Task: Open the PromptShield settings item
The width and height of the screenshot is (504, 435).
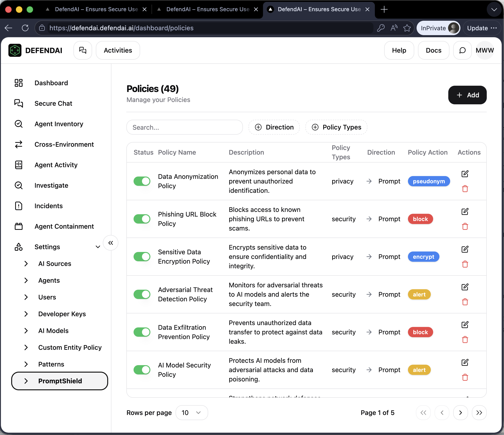Action: pyautogui.click(x=60, y=381)
